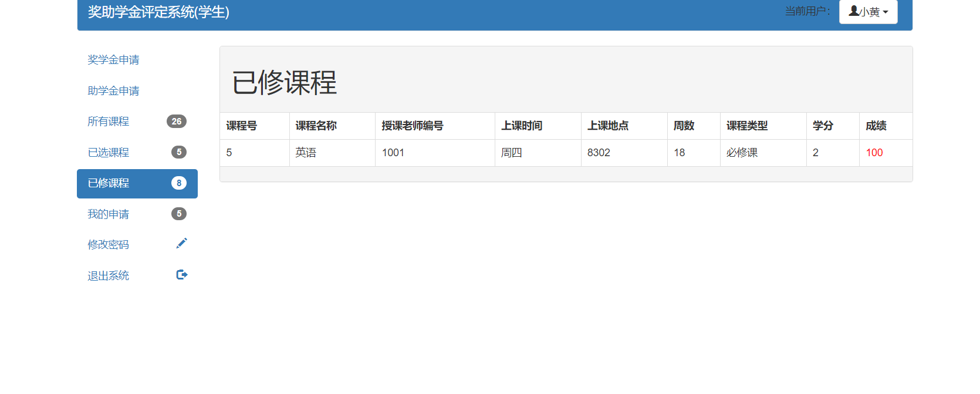Go to 已选课程 in the sidebar

point(137,153)
